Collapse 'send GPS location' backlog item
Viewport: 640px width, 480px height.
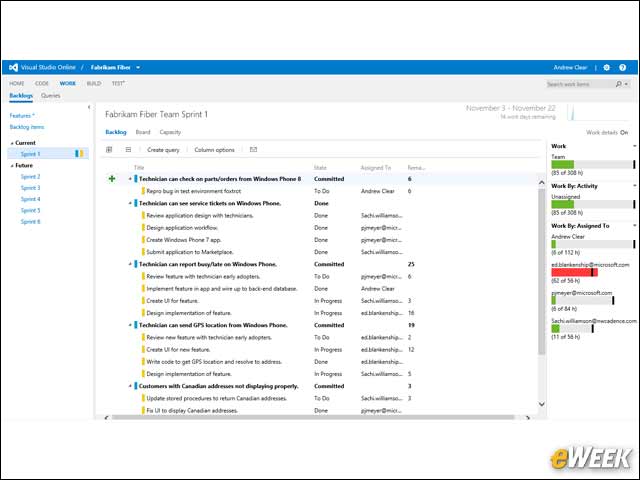tap(130, 325)
